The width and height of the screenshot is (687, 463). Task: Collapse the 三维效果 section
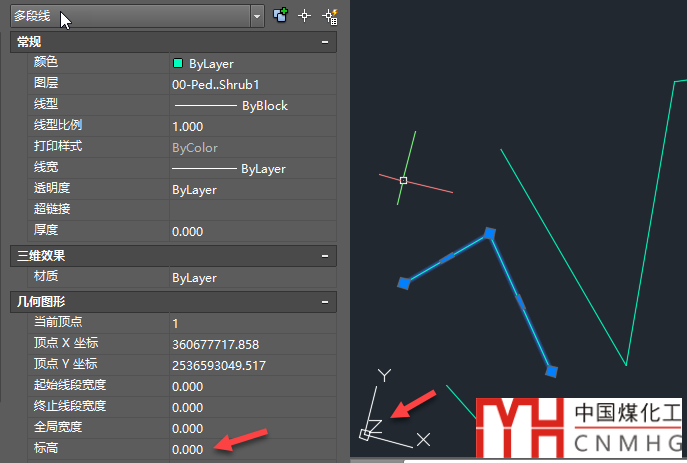(324, 256)
